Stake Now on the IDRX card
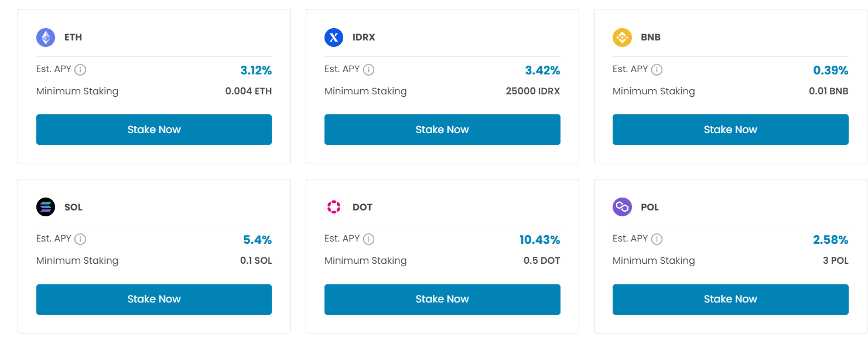 (x=442, y=130)
